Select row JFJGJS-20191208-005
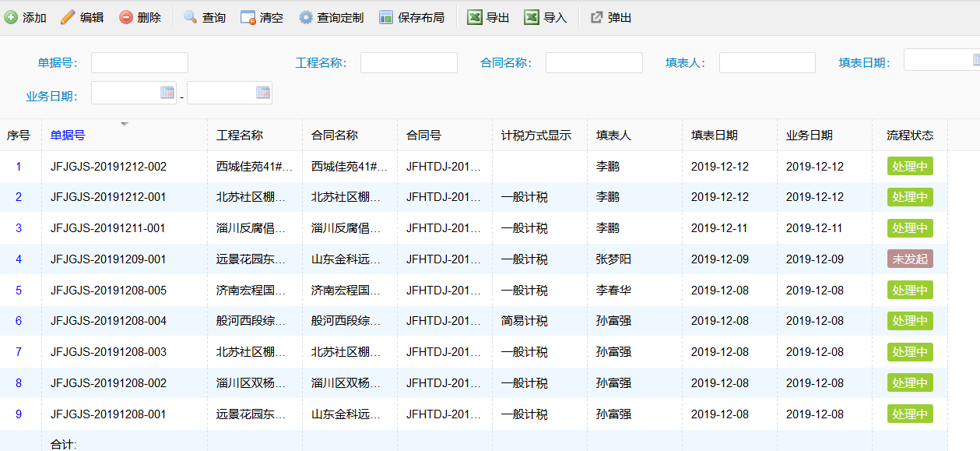The height and width of the screenshot is (451, 980). [x=473, y=291]
